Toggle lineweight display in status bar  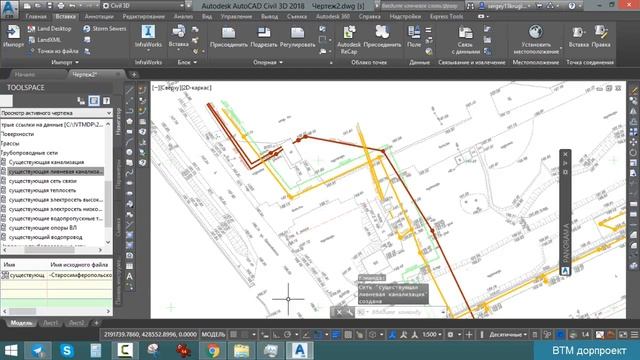coord(336,335)
